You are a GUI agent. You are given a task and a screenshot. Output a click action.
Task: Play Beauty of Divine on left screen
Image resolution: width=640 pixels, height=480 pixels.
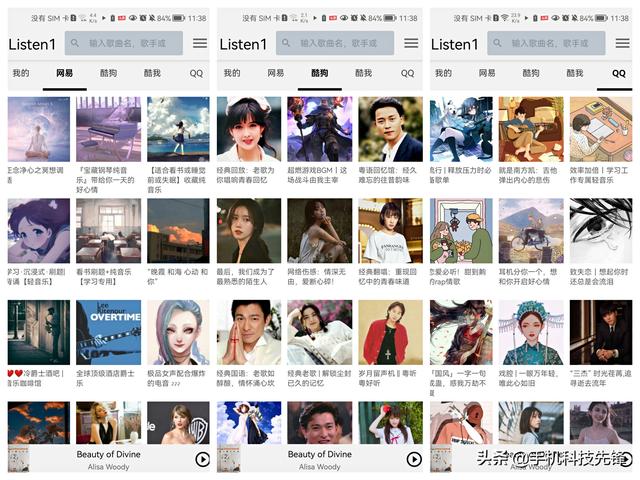tap(202, 460)
